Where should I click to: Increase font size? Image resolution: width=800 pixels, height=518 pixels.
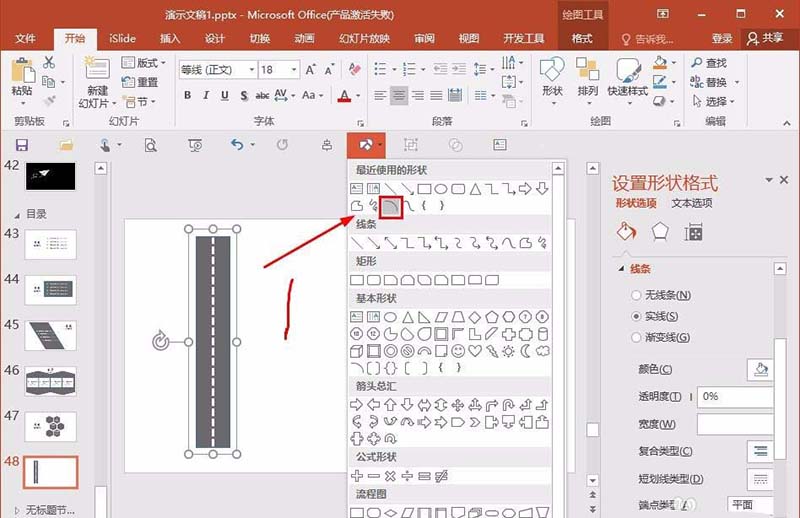[311, 69]
